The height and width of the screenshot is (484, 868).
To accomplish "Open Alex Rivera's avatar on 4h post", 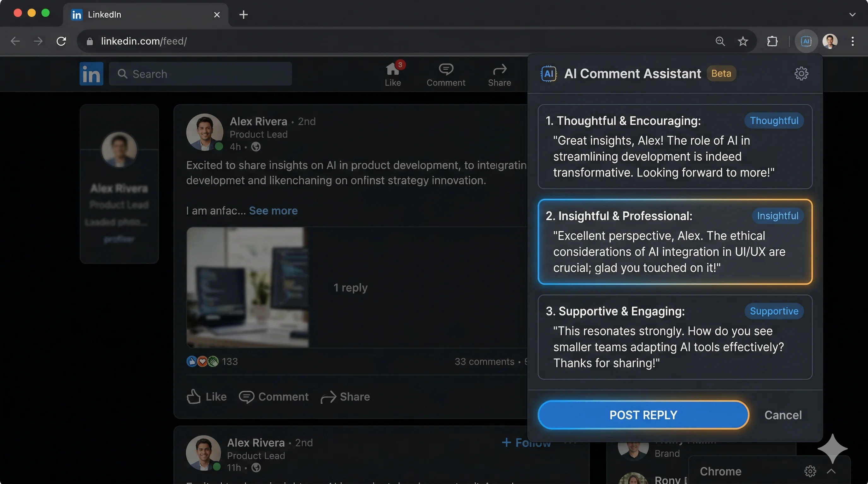I will click(204, 132).
